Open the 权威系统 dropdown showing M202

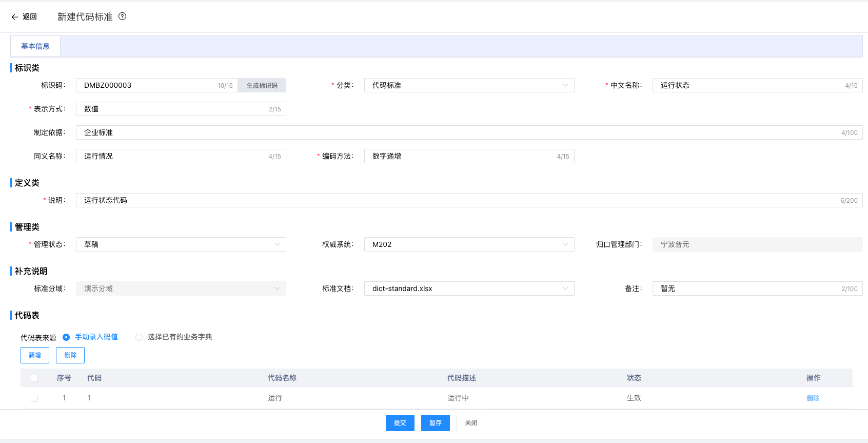[469, 244]
